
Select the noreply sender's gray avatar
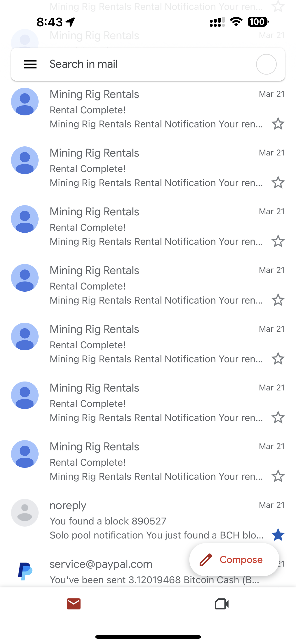coord(25,512)
